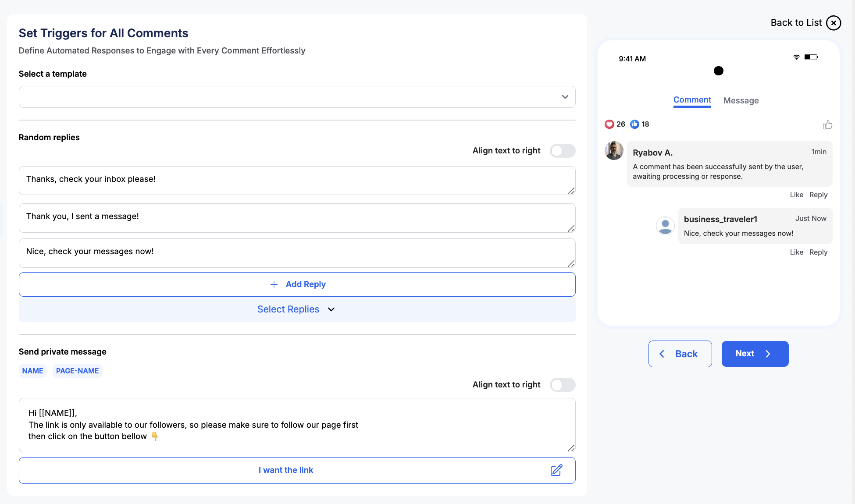
Task: Enable Align text to right for random replies
Action: (562, 151)
